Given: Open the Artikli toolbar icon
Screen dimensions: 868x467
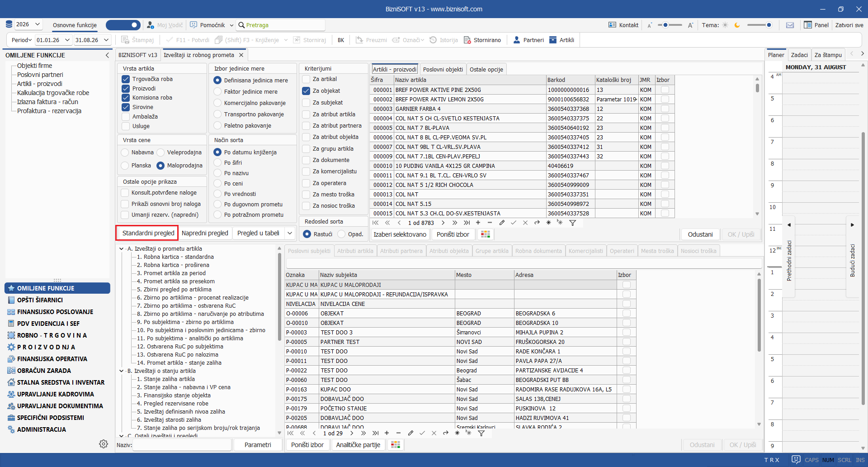Looking at the screenshot, I should (553, 40).
